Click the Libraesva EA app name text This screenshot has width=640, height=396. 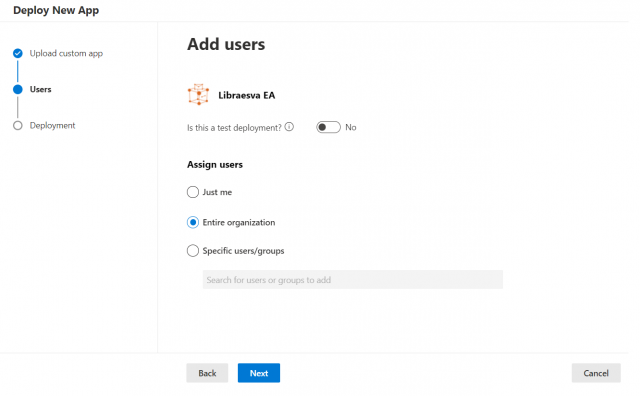(x=247, y=96)
